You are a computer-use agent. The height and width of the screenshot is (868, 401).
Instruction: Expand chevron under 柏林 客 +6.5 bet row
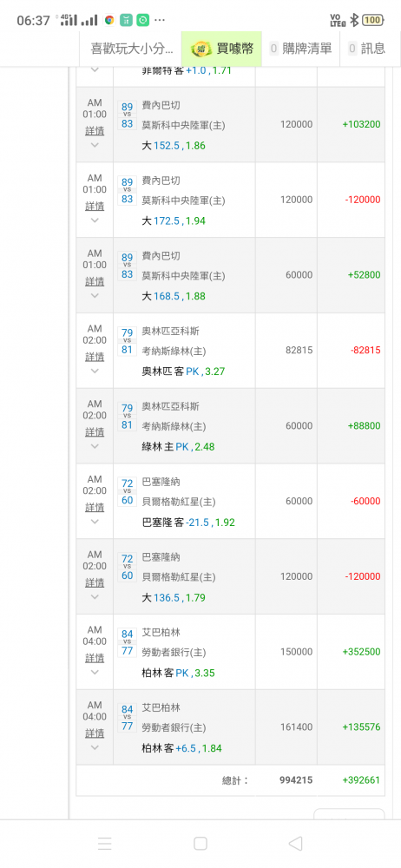pyautogui.click(x=95, y=747)
